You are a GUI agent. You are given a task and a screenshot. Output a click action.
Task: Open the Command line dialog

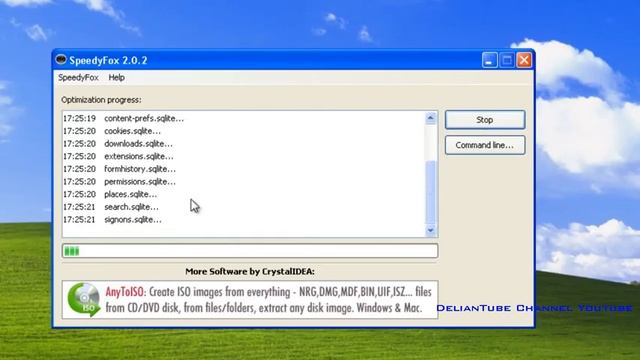tap(485, 145)
